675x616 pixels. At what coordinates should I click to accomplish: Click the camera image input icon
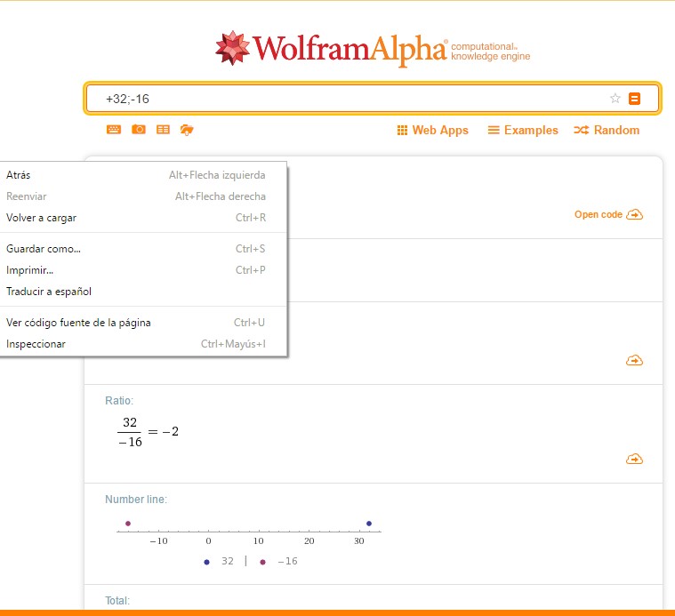[139, 130]
